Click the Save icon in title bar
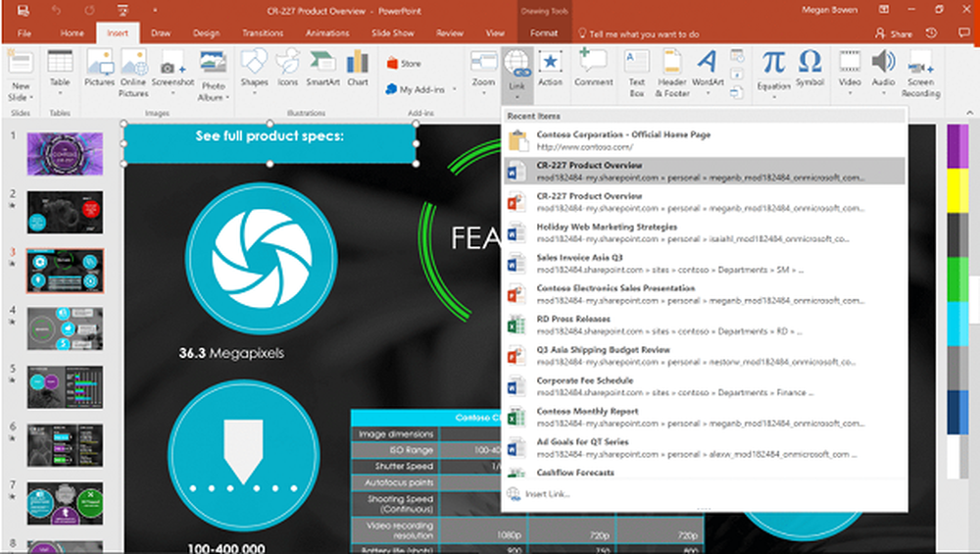 click(23, 11)
